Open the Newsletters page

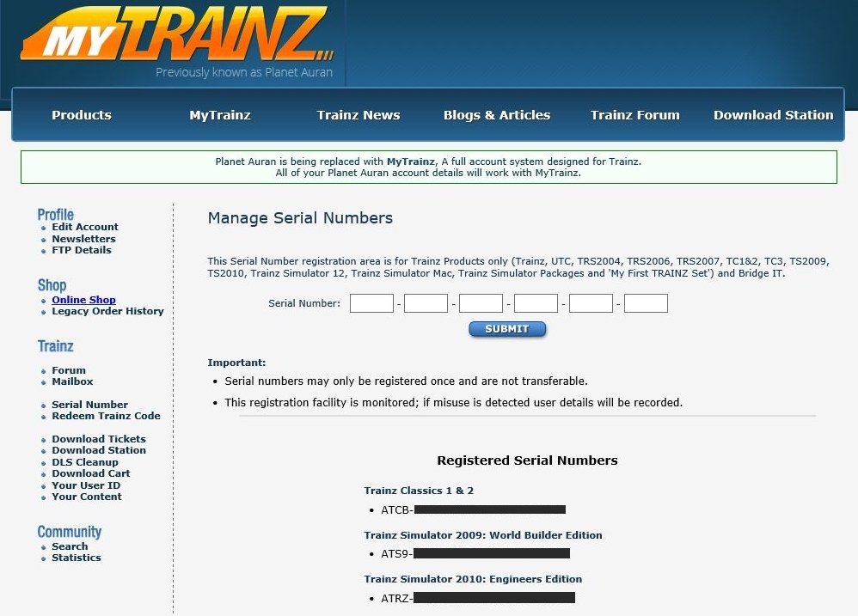[x=83, y=239]
